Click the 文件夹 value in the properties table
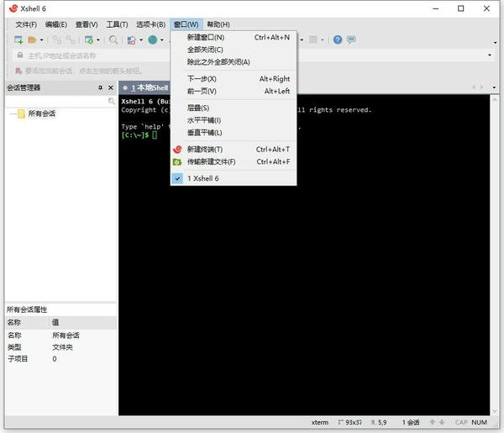 click(62, 347)
